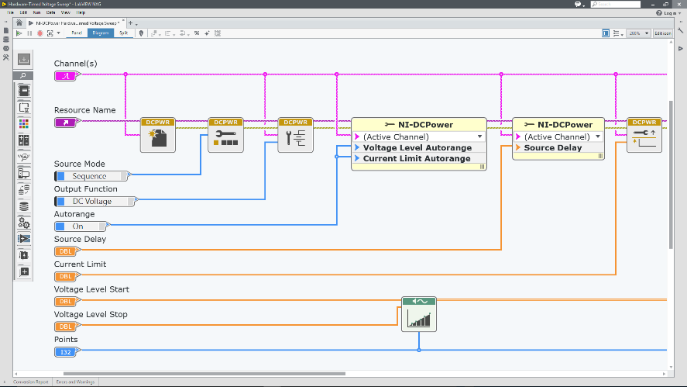Open the File menu
This screenshot has width=687, height=387.
[x=11, y=13]
